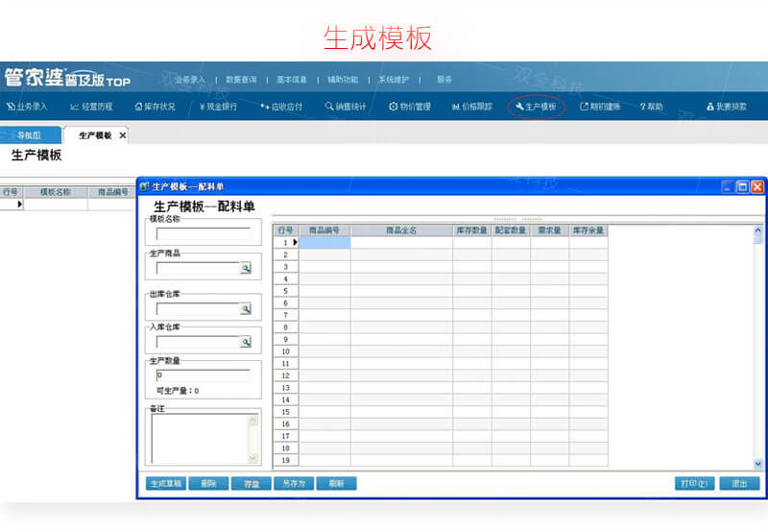
Task: Click the 商品编号 column header
Action: [324, 230]
